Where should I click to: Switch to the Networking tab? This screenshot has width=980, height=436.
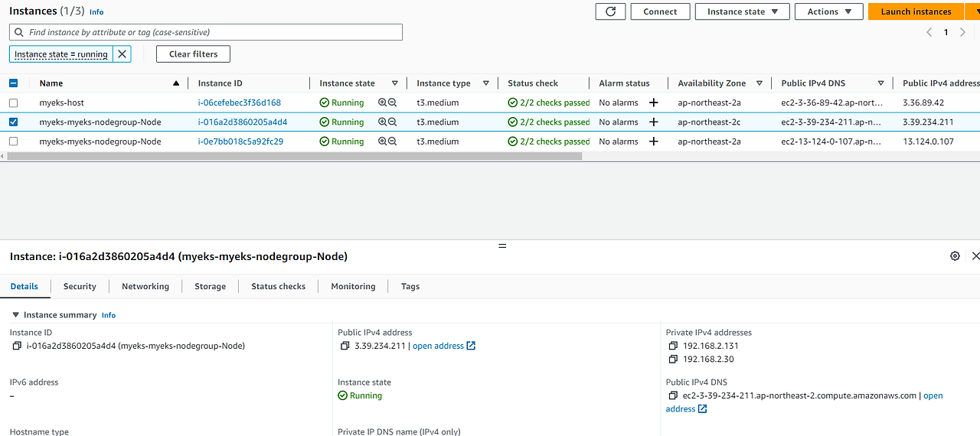145,286
